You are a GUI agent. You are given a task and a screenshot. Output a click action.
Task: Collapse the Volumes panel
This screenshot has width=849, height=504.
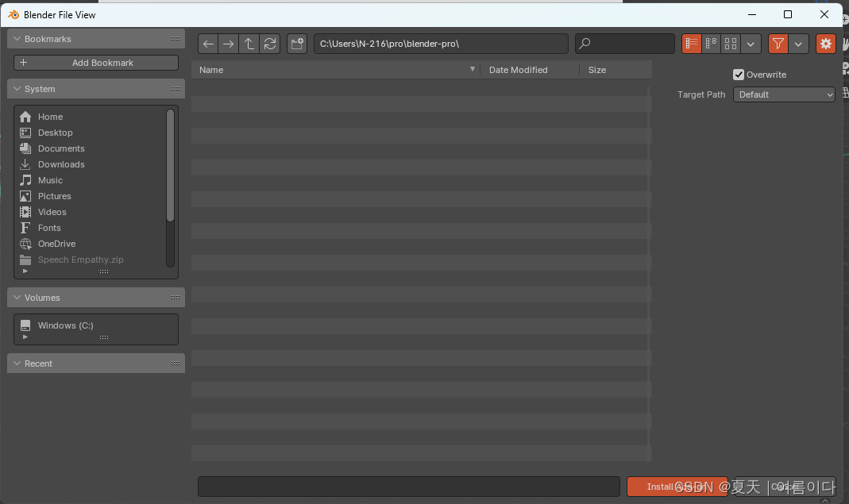point(17,298)
